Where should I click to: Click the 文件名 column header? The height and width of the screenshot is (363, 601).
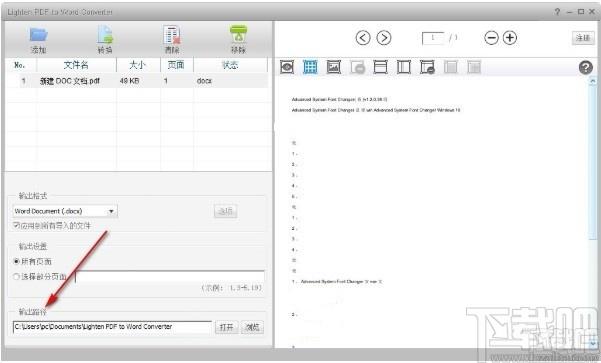point(76,65)
